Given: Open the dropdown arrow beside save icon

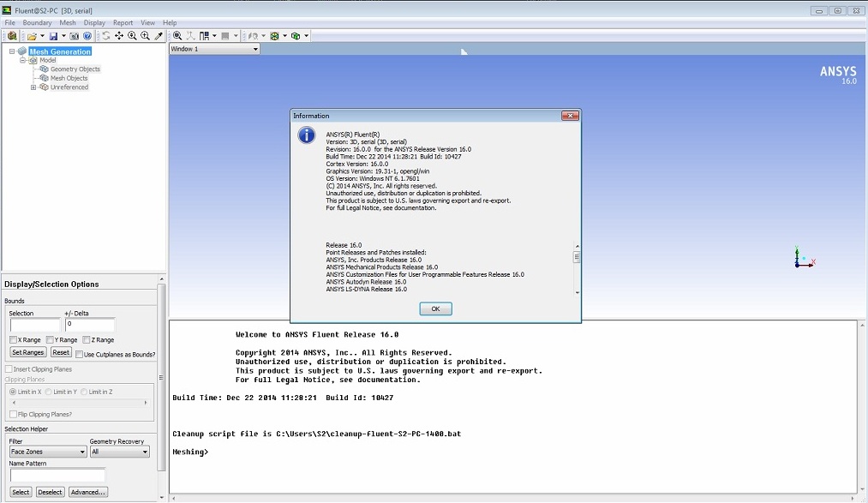Looking at the screenshot, I should 63,36.
